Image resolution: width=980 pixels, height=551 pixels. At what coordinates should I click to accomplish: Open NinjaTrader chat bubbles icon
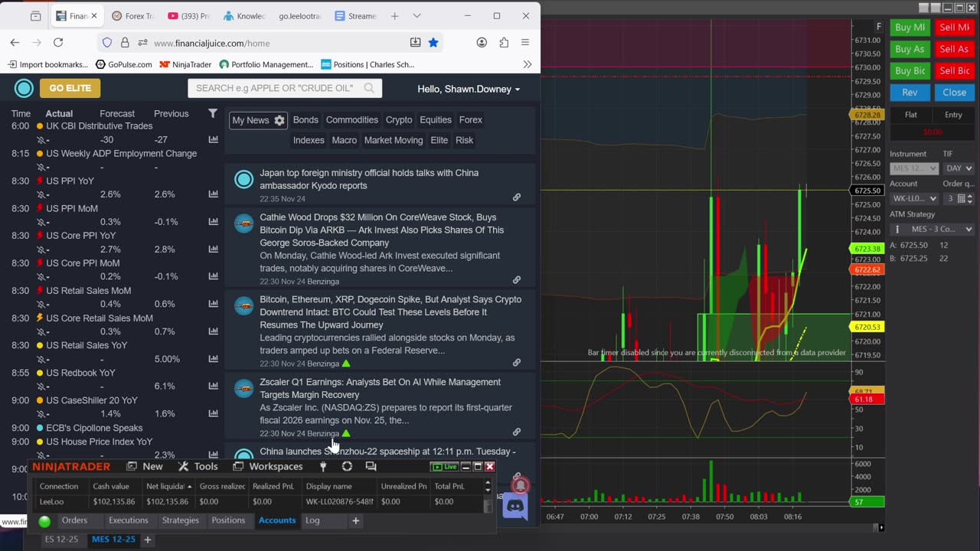pyautogui.click(x=371, y=466)
